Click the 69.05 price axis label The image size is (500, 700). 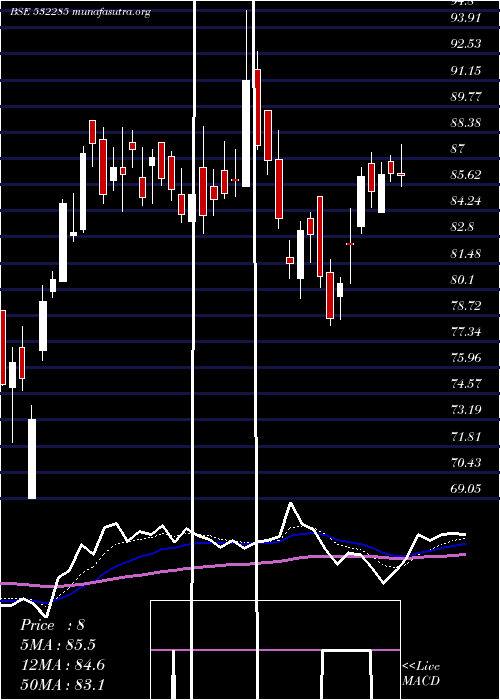(x=466, y=488)
